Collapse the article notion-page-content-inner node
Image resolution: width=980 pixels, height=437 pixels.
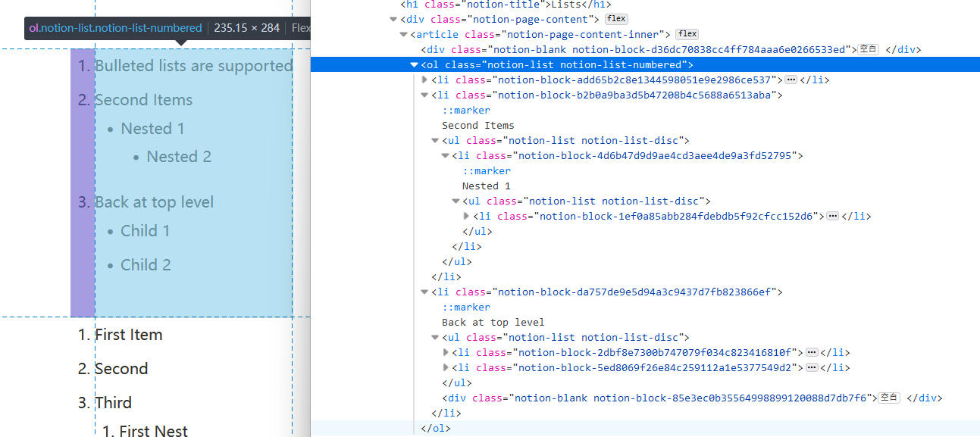point(404,35)
